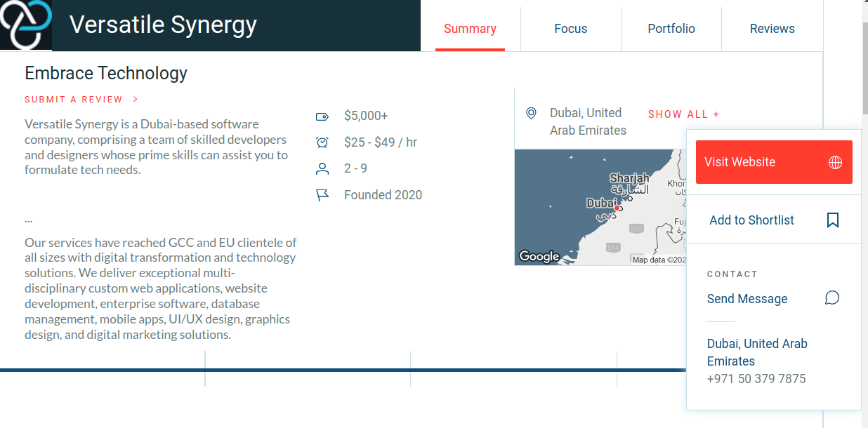Click the Versatile Synergy logo icon

pos(26,25)
